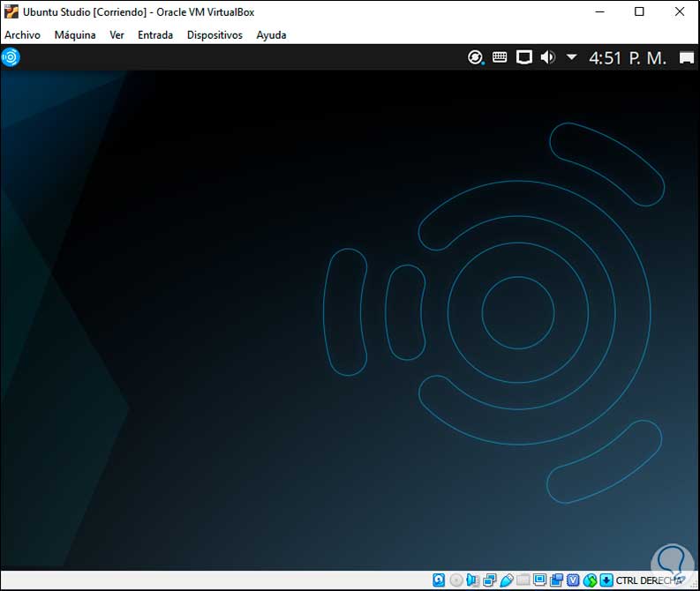Expand hidden system tray icons arrow
700x591 pixels.
point(571,57)
